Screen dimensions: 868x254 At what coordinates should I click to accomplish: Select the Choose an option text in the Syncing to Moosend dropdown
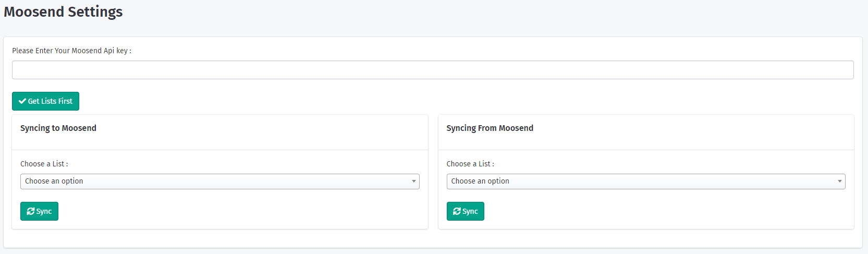[54, 181]
